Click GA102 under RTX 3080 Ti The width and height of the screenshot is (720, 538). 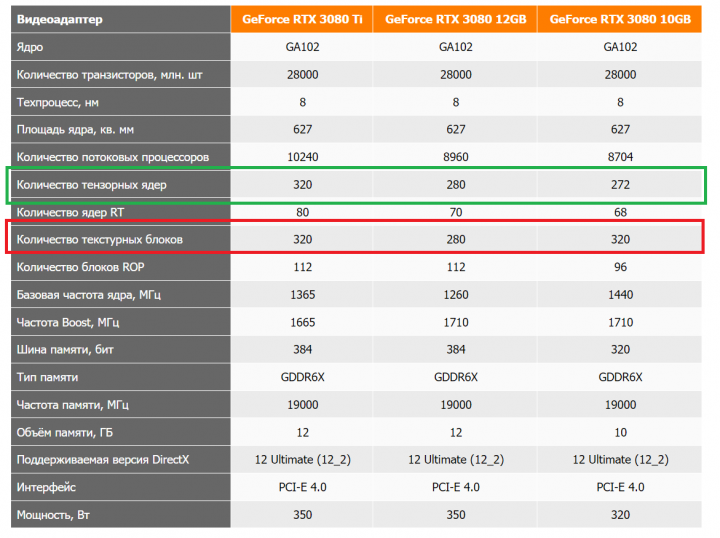303,47
